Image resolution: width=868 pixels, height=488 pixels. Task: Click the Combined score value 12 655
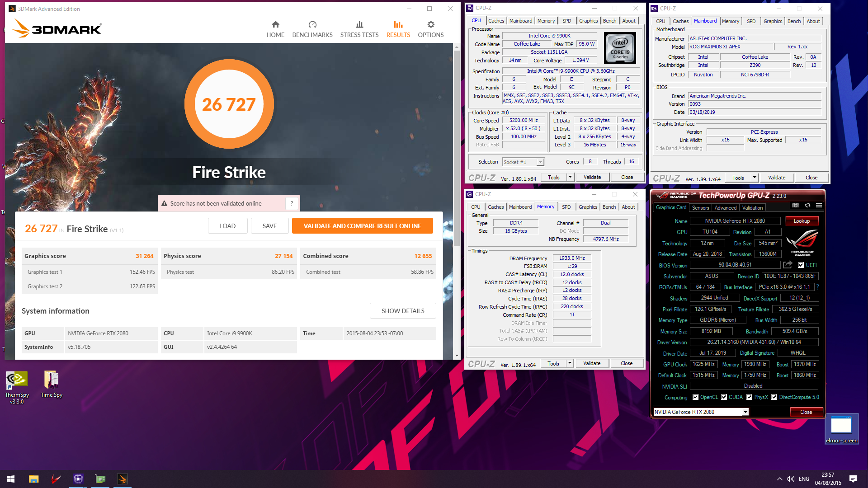pyautogui.click(x=423, y=256)
